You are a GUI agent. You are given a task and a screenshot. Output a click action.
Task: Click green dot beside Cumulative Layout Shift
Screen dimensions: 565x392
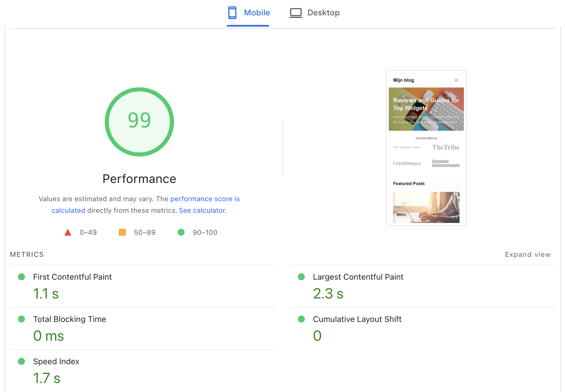click(301, 319)
